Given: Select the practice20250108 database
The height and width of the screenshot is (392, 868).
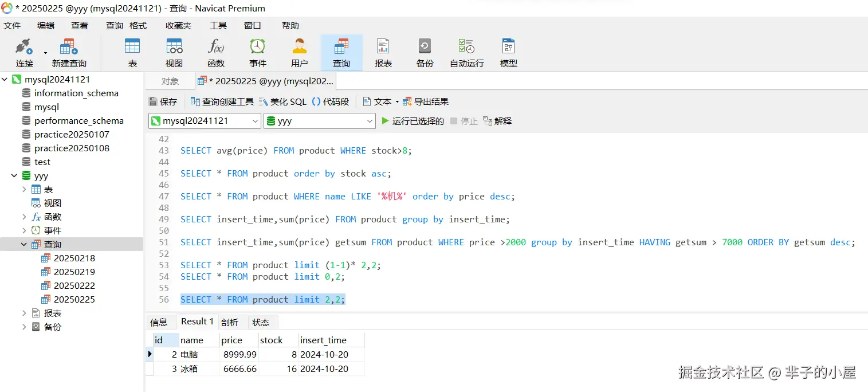Looking at the screenshot, I should coord(72,148).
